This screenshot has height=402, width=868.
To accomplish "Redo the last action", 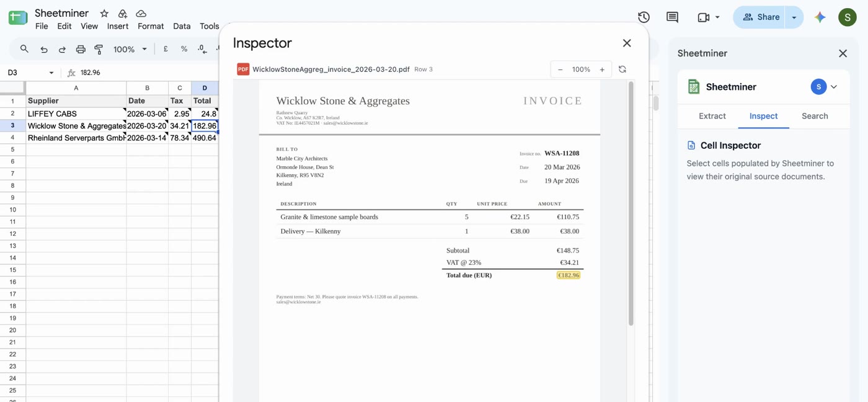I will pyautogui.click(x=62, y=49).
